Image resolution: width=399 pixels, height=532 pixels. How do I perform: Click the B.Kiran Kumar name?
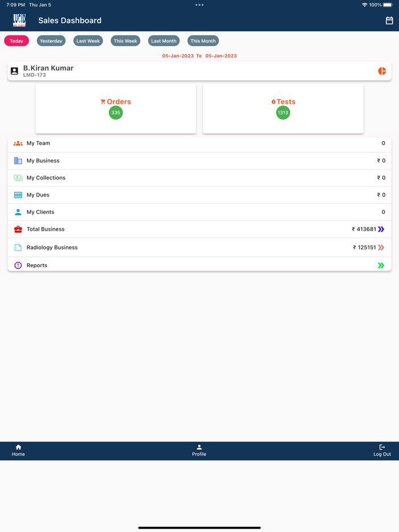click(x=48, y=68)
